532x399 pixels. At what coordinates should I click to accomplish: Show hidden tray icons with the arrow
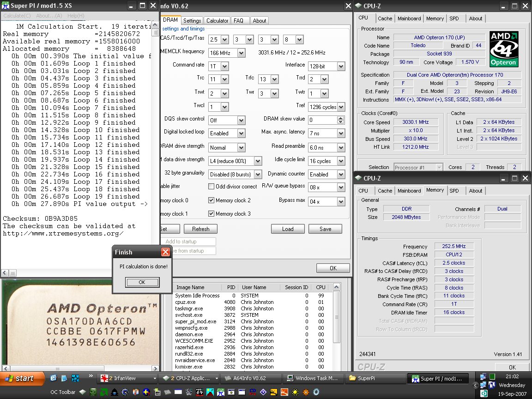click(475, 385)
